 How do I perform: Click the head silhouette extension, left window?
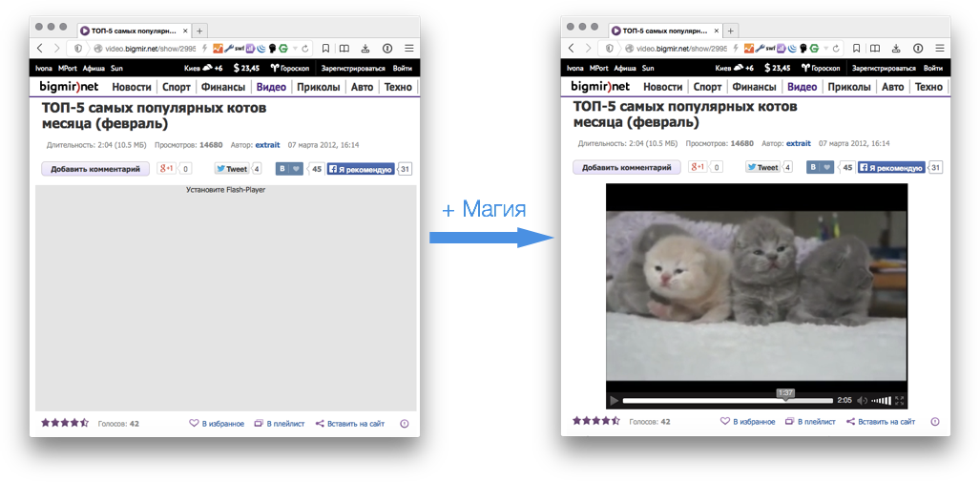point(272,48)
